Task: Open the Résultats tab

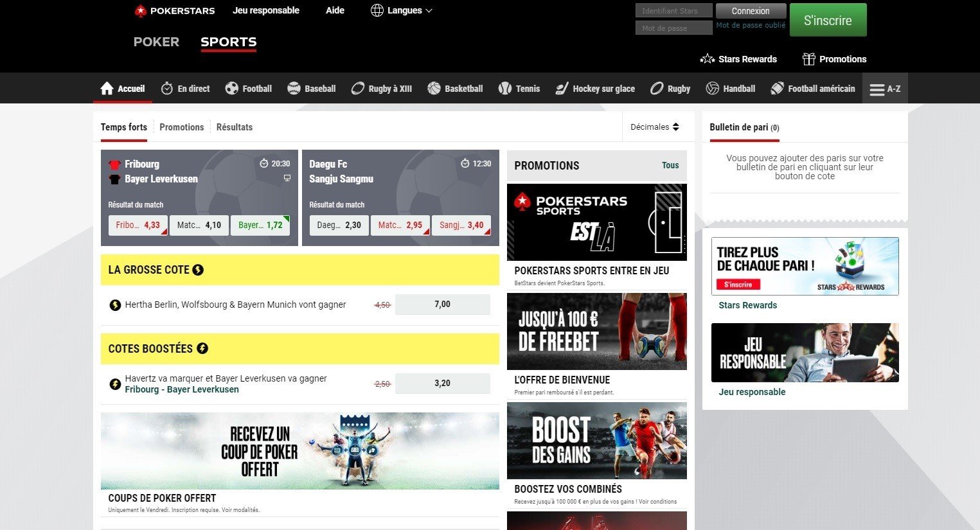Action: pyautogui.click(x=235, y=127)
